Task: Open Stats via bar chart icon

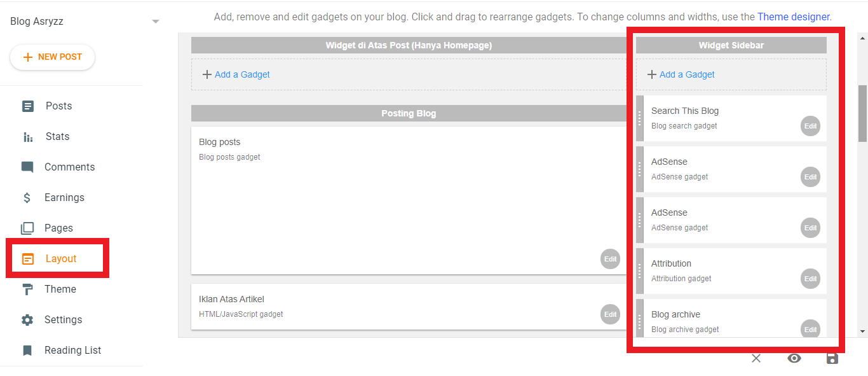Action: 27,137
